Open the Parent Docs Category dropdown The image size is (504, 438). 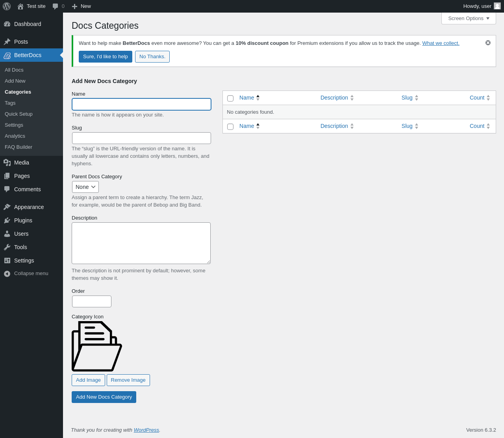(x=85, y=187)
